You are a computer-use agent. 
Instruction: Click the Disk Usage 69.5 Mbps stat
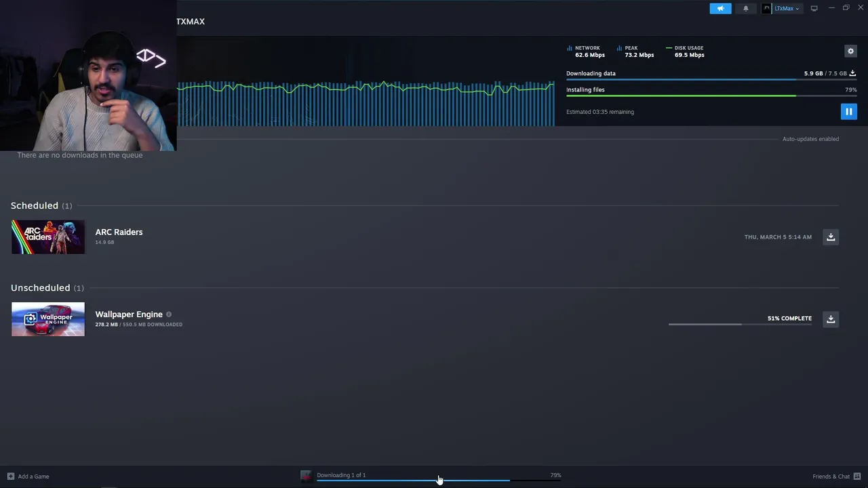tap(685, 52)
